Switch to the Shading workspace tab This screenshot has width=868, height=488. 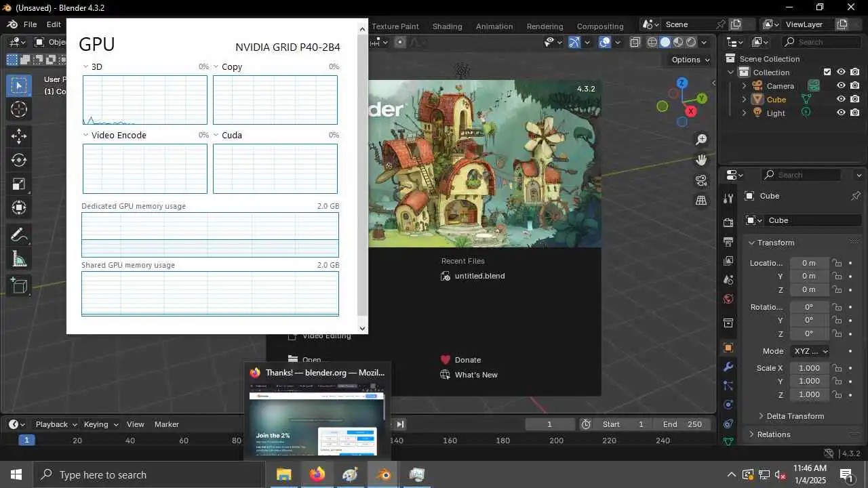tap(447, 26)
